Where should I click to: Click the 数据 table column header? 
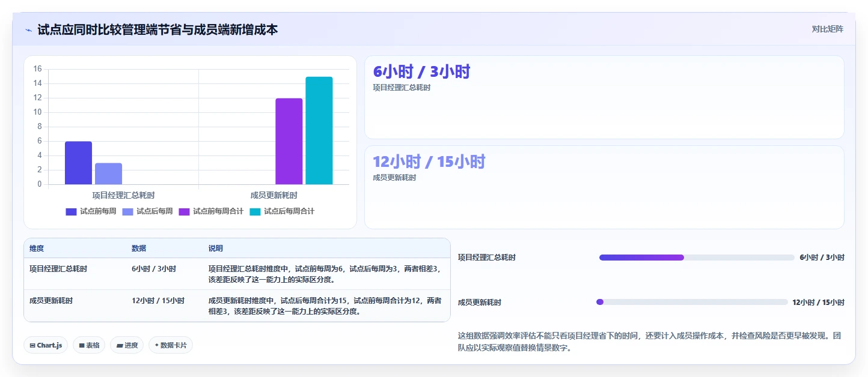(139, 249)
